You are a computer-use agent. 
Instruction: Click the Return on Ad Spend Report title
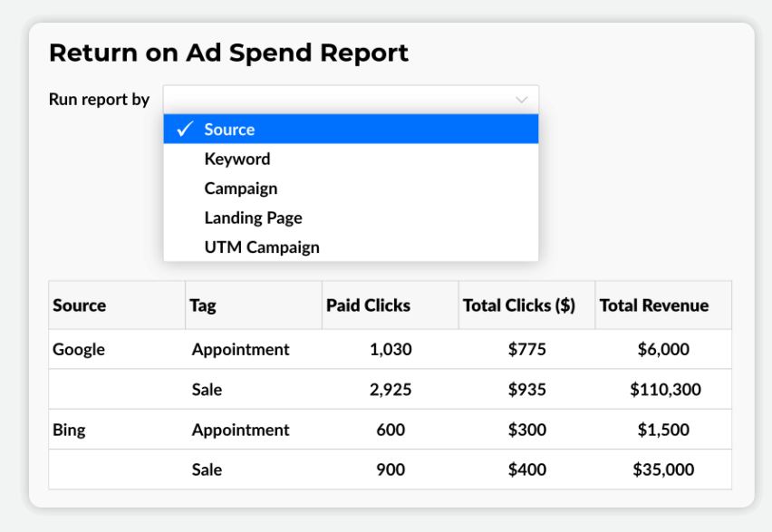coord(228,53)
